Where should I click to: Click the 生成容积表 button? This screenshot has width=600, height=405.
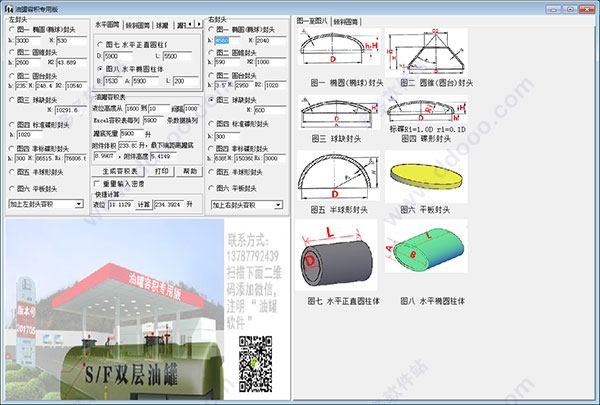[118, 171]
